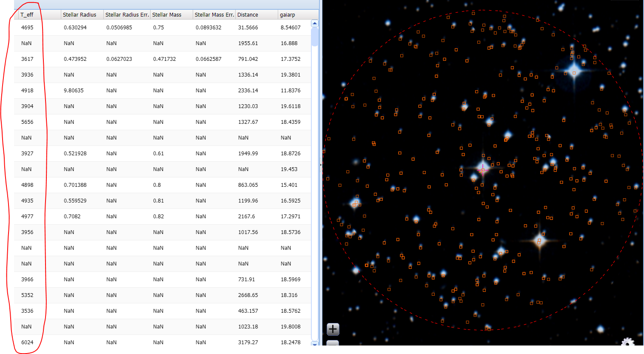Zoom out using the minus button
This screenshot has width=644, height=354.
point(333,343)
